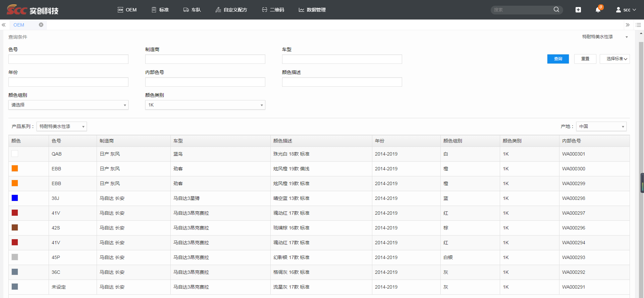Focus the 车型 input field

click(x=342, y=59)
